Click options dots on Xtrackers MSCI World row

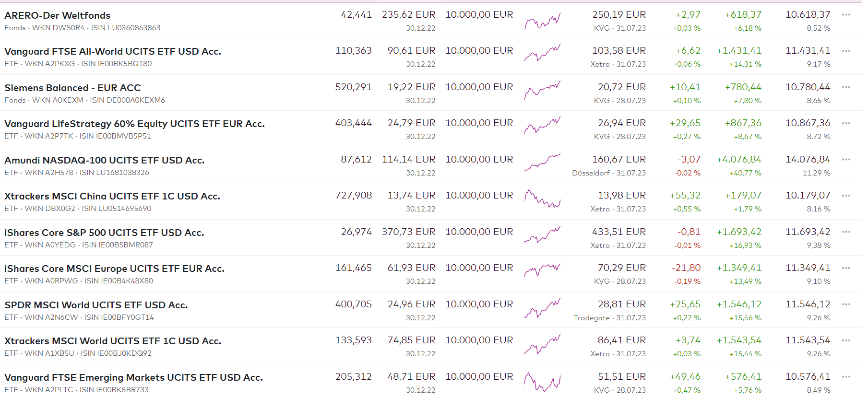[846, 340]
